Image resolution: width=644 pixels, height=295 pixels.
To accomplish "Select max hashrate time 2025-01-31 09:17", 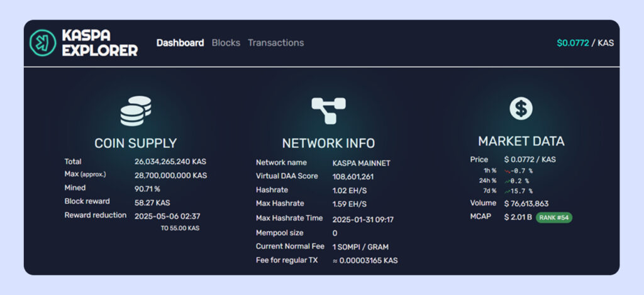I will [363, 220].
